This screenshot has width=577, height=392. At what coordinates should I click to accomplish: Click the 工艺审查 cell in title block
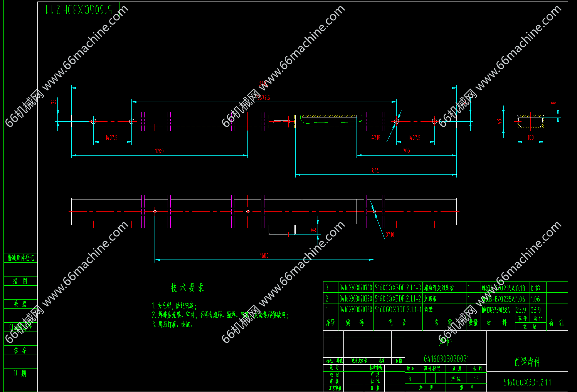click(335, 388)
